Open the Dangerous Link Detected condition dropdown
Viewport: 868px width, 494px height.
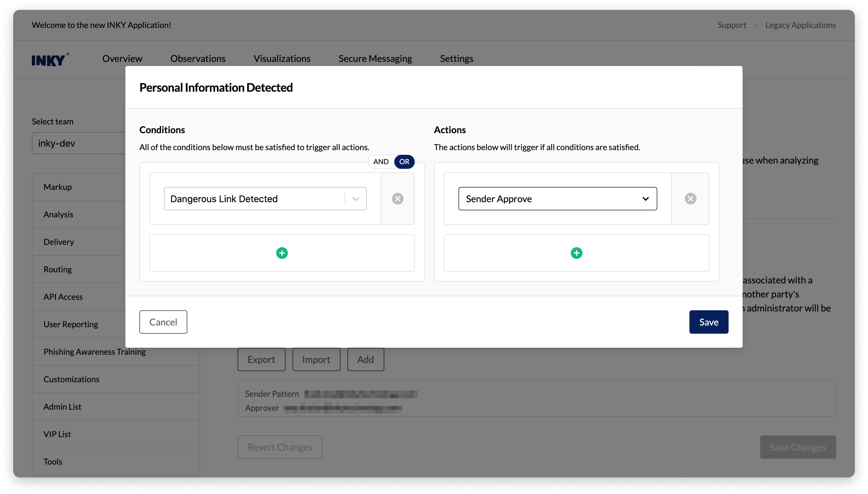pos(355,199)
